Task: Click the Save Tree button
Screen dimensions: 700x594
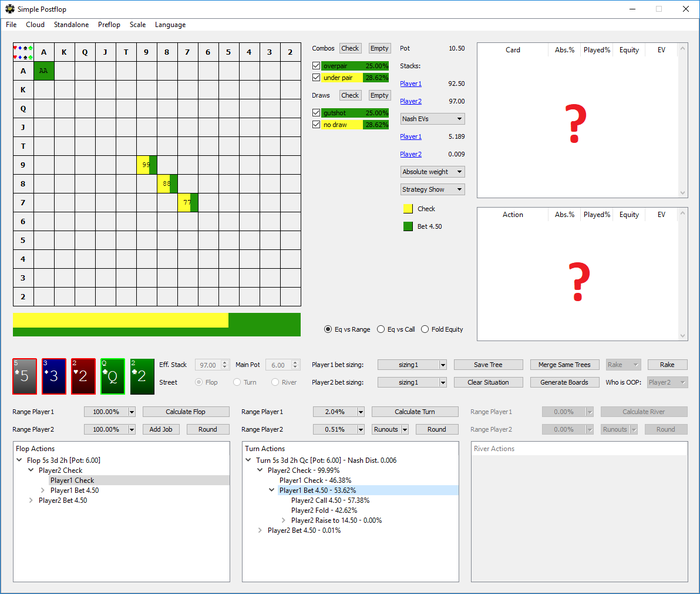Action: [x=488, y=365]
